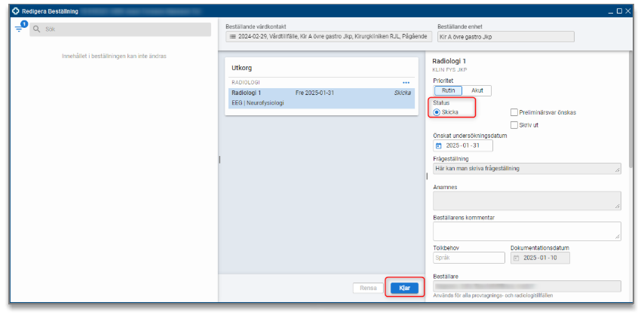Click calendar icon in Dokumentationsdatum field
Screen dimensions: 644x318
click(516, 258)
